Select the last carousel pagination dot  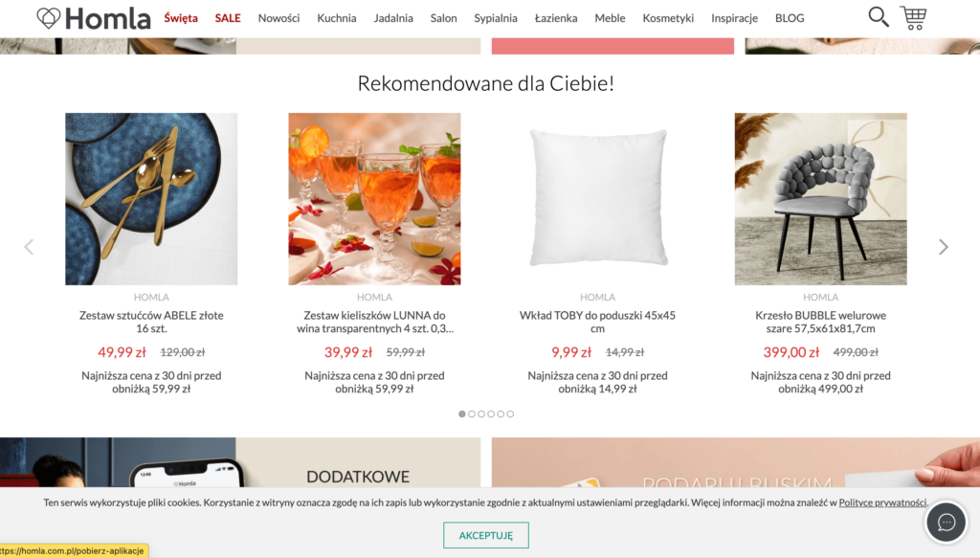click(511, 413)
